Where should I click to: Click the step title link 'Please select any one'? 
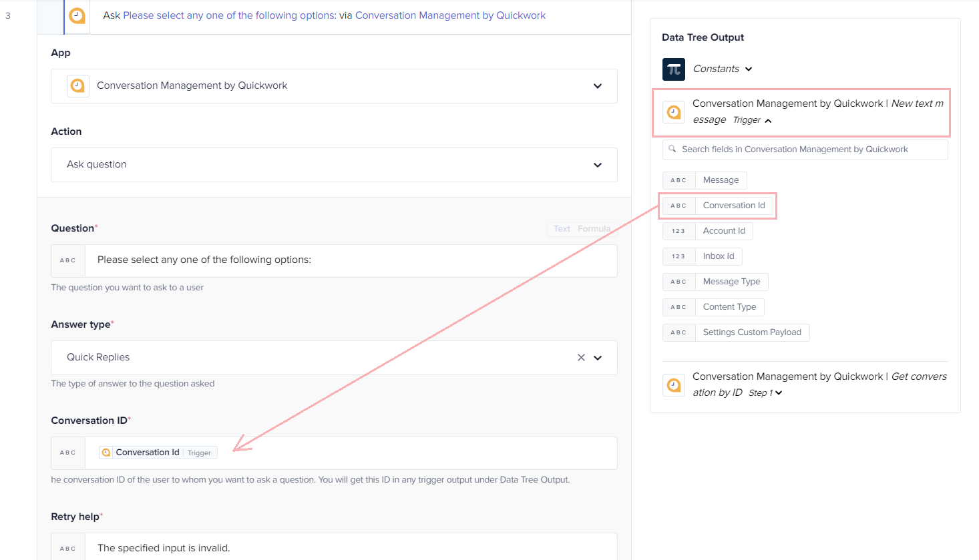[230, 15]
